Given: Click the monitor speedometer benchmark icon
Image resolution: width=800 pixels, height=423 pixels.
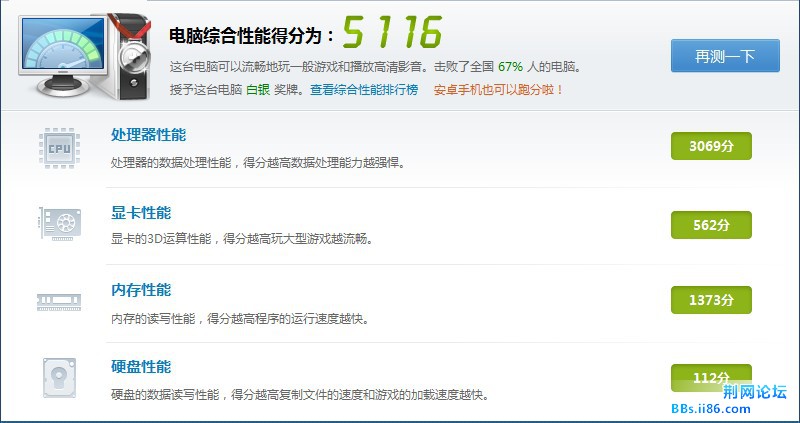Looking at the screenshot, I should point(85,56).
